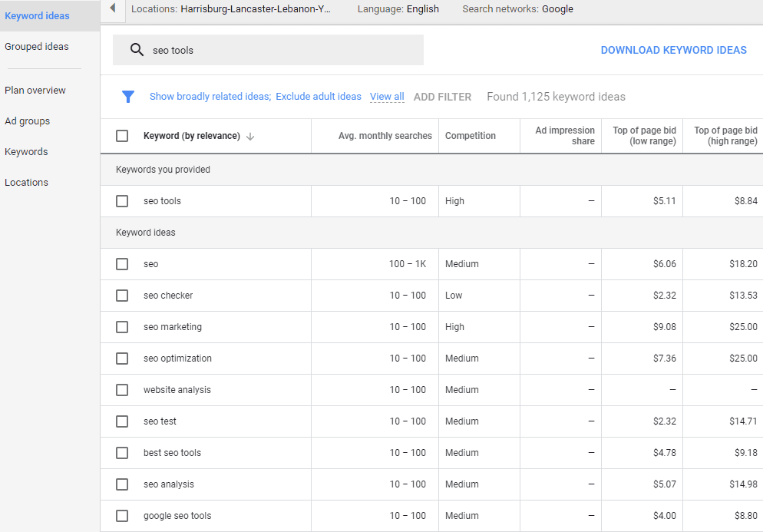Open the Grouped ideas tab

(37, 47)
